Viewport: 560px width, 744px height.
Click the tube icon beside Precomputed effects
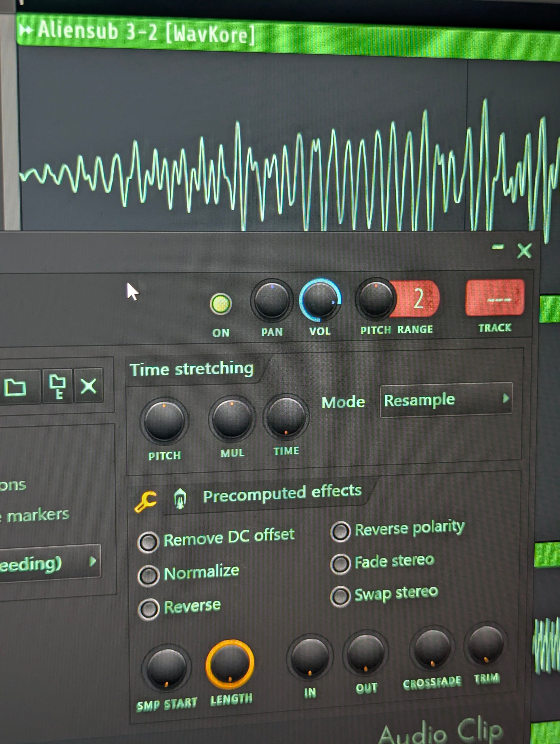click(180, 499)
